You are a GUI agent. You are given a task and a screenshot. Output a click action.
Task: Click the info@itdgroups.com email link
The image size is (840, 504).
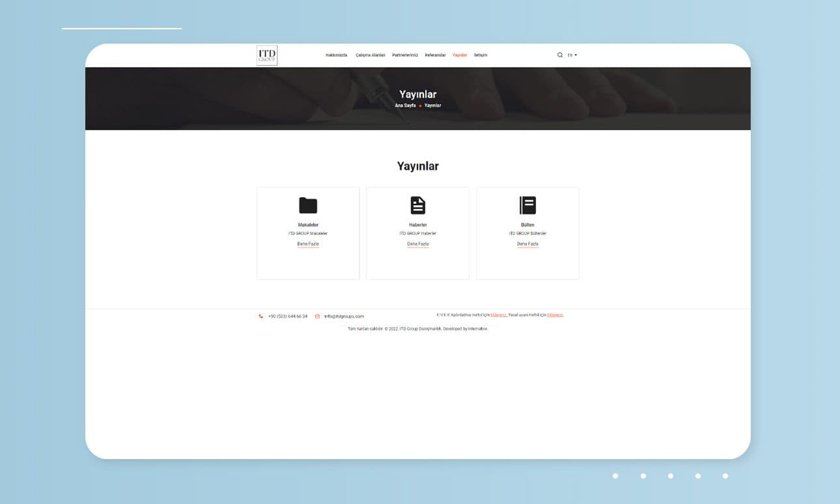point(344,316)
